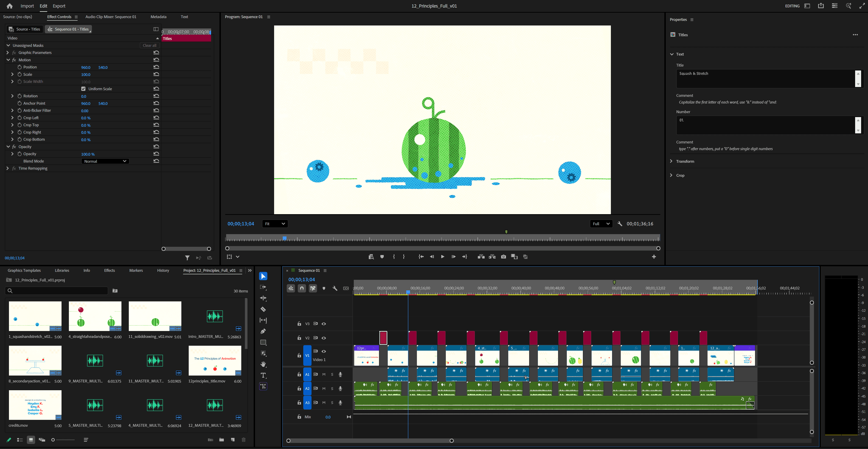Open the Export workspace tab
Image resolution: width=868 pixels, height=449 pixels.
pos(59,6)
